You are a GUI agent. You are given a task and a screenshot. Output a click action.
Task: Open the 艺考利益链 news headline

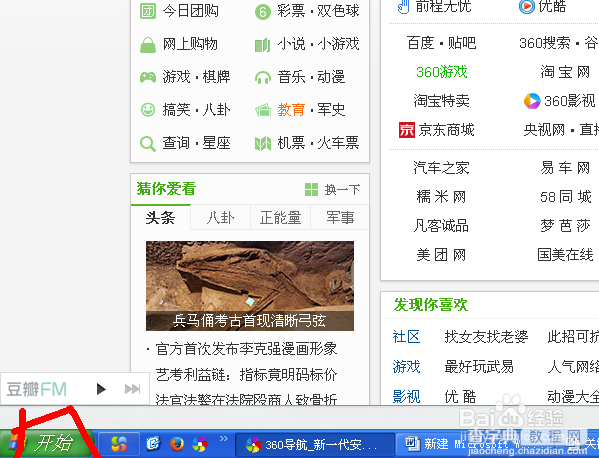pos(246,375)
